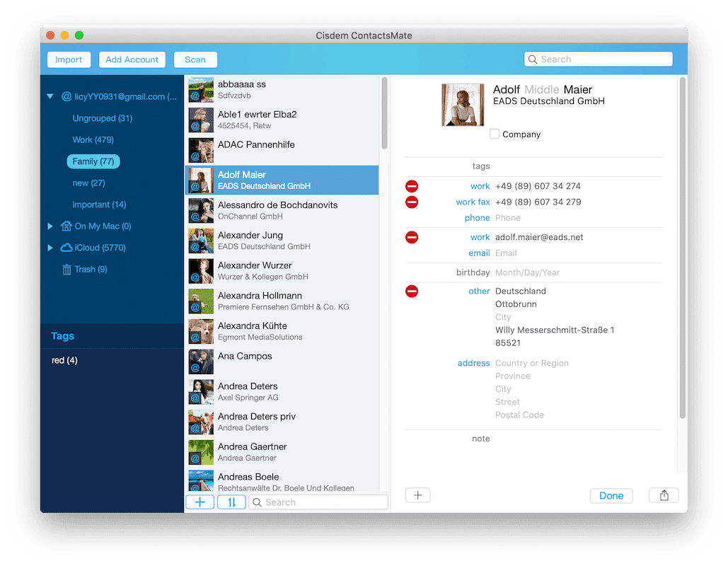
Task: Start a Scan of contacts
Action: coord(195,59)
